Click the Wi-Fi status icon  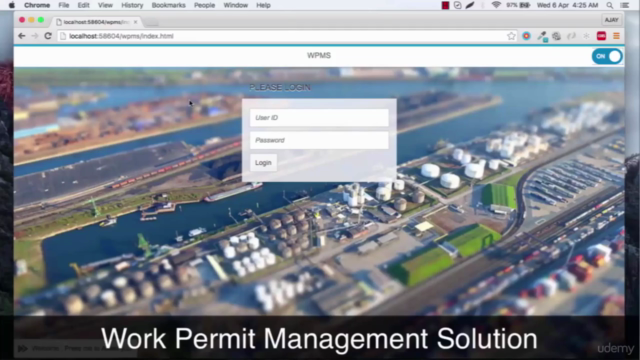tap(496, 5)
